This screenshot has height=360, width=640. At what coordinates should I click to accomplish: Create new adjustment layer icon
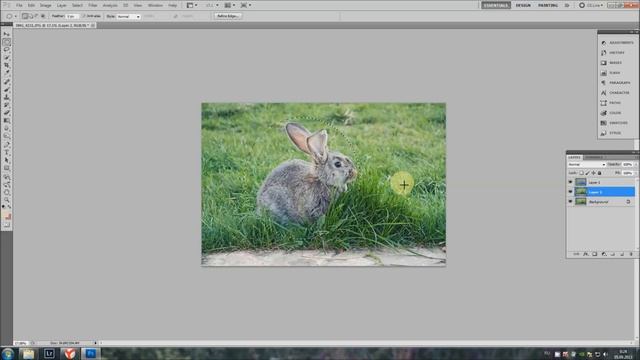[604, 254]
